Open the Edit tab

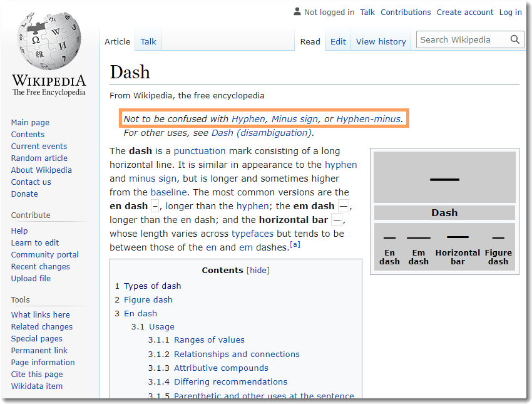338,41
